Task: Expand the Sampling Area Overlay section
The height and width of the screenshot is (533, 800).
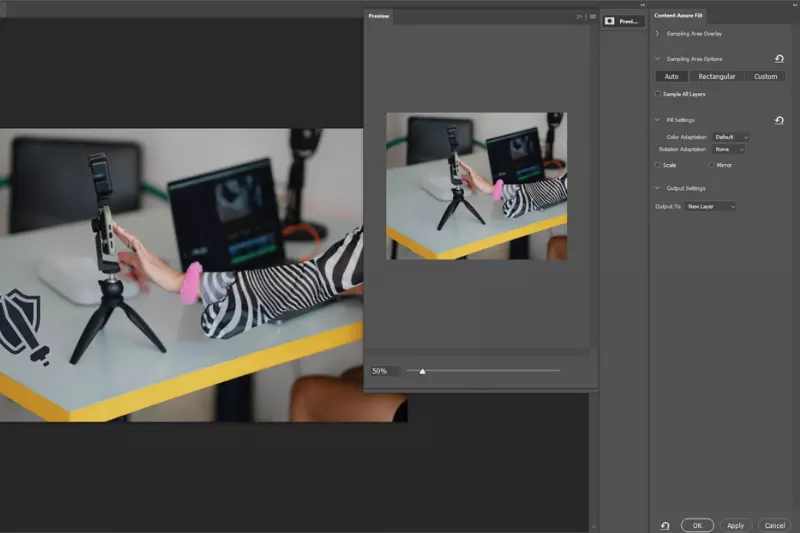Action: [x=657, y=34]
